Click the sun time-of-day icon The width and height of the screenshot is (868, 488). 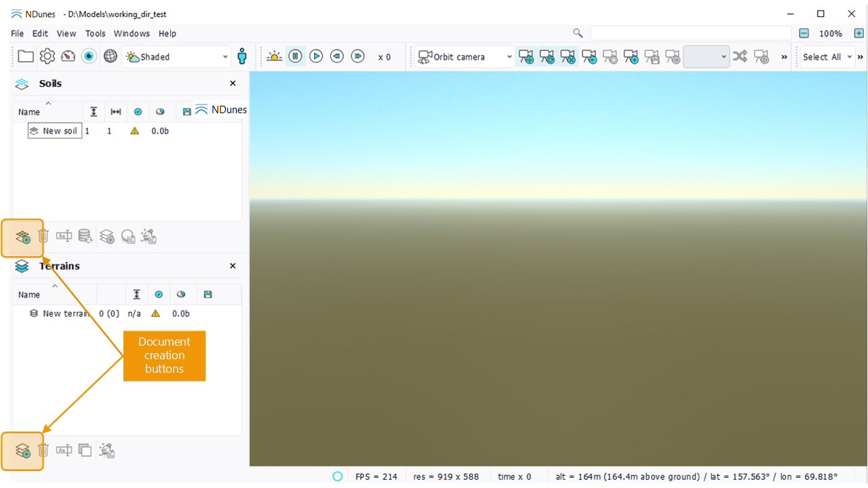pos(274,57)
